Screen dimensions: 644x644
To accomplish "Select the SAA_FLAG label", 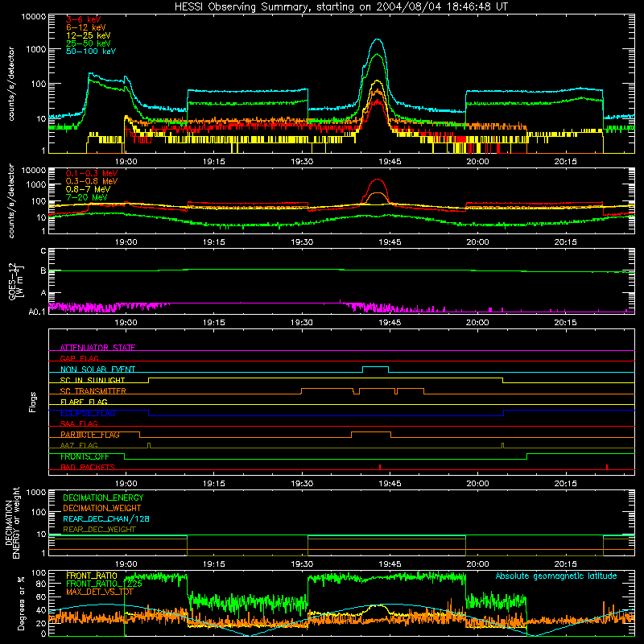I will click(79, 423).
